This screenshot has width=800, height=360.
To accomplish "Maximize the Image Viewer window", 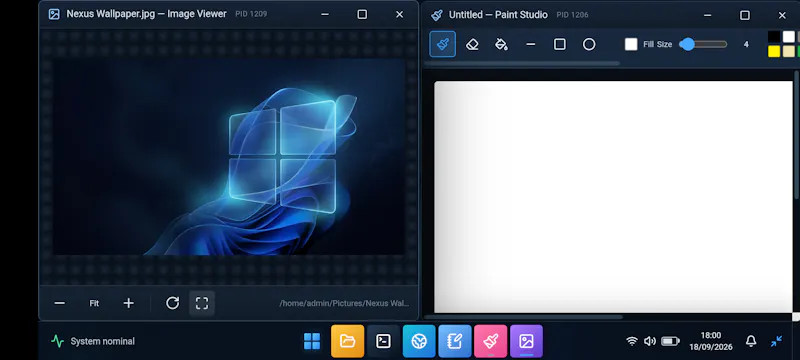I will (362, 15).
